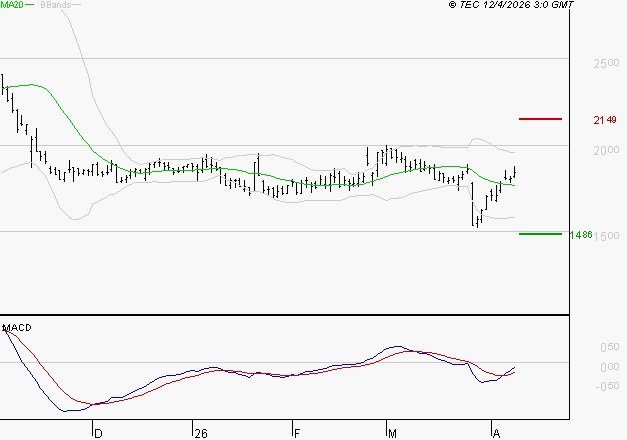Click the green 1486 support value

pyautogui.click(x=581, y=235)
